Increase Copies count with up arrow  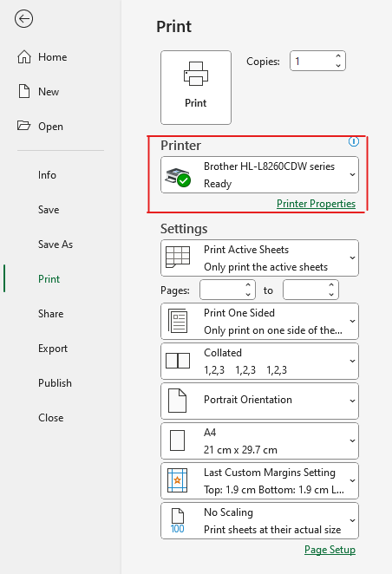[x=338, y=56]
